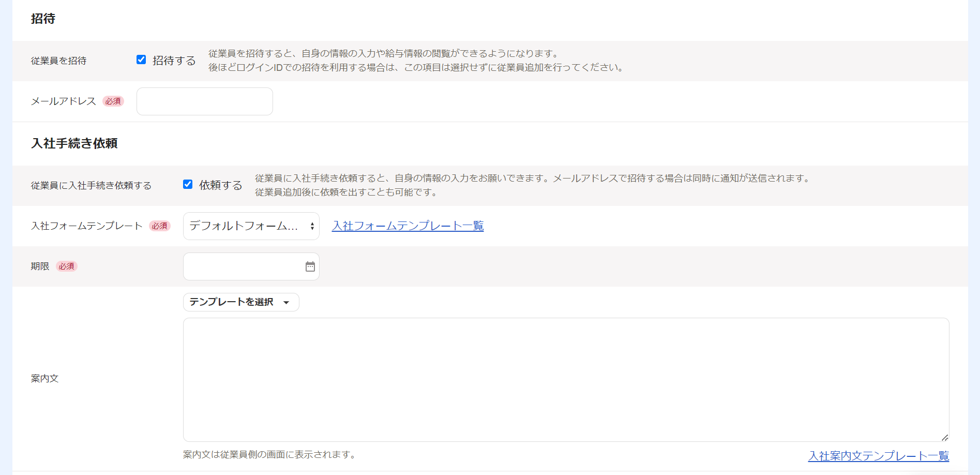980x475 pixels.
Task: Uncheck the 招待する checkbox
Action: (141, 60)
